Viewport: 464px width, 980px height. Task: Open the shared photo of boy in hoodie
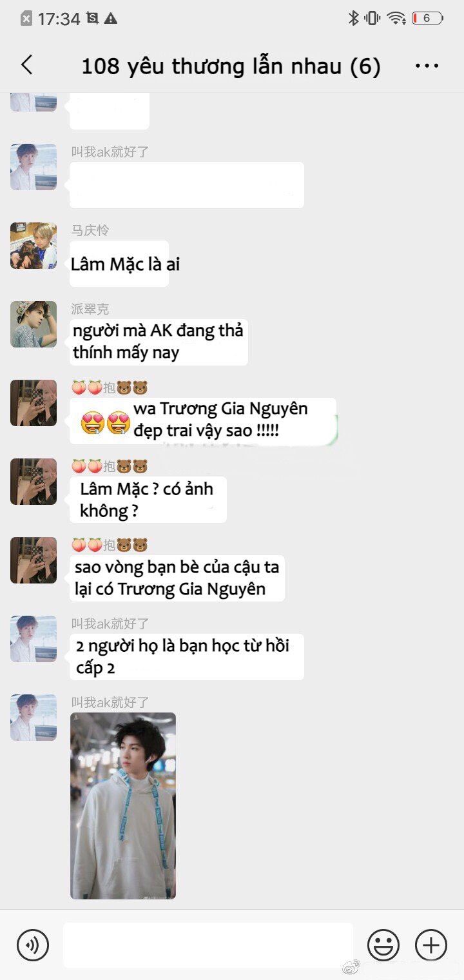pos(123,806)
